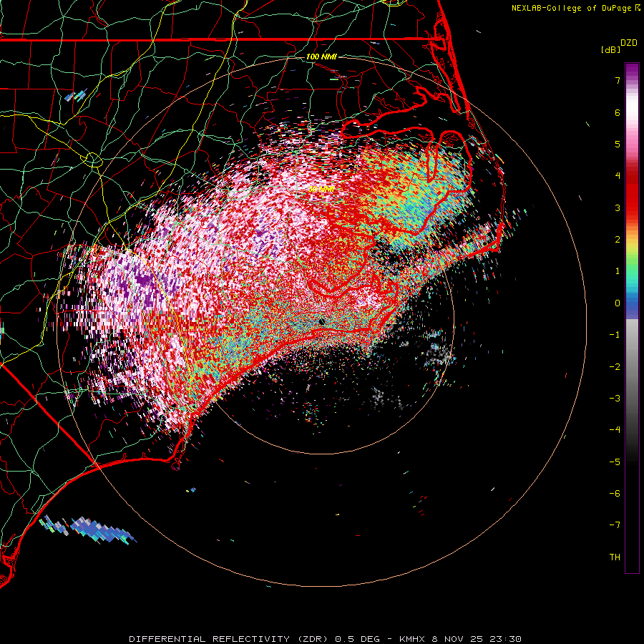Click the 3 tick label on color scale
The height and width of the screenshot is (644, 644).
[x=618, y=208]
